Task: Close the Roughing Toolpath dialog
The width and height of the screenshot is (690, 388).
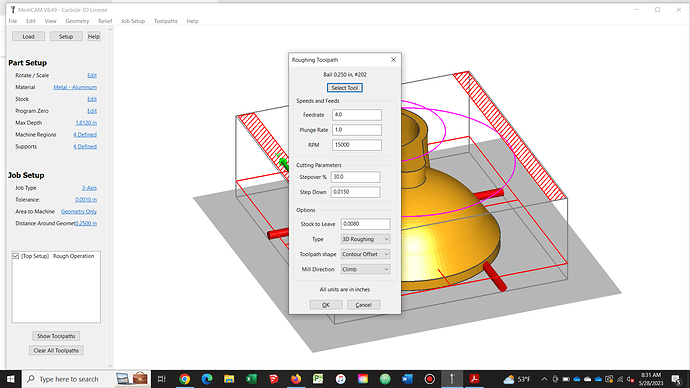Action: coord(393,60)
